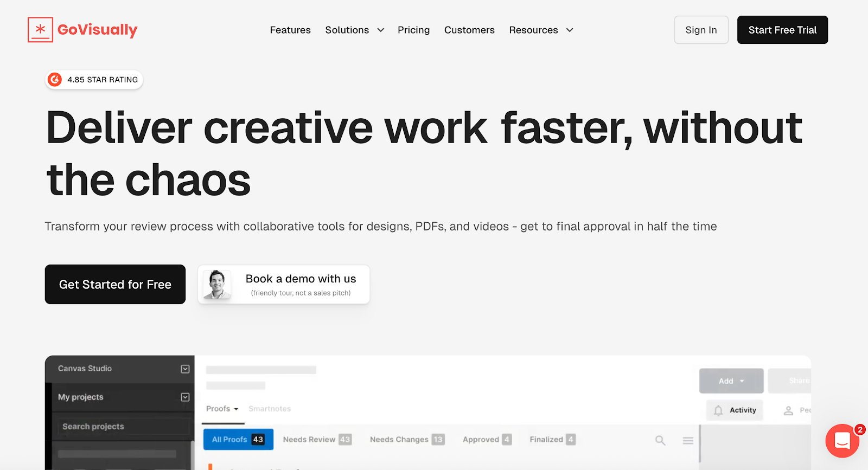
Task: Open the Resources menu item
Action: click(x=533, y=30)
